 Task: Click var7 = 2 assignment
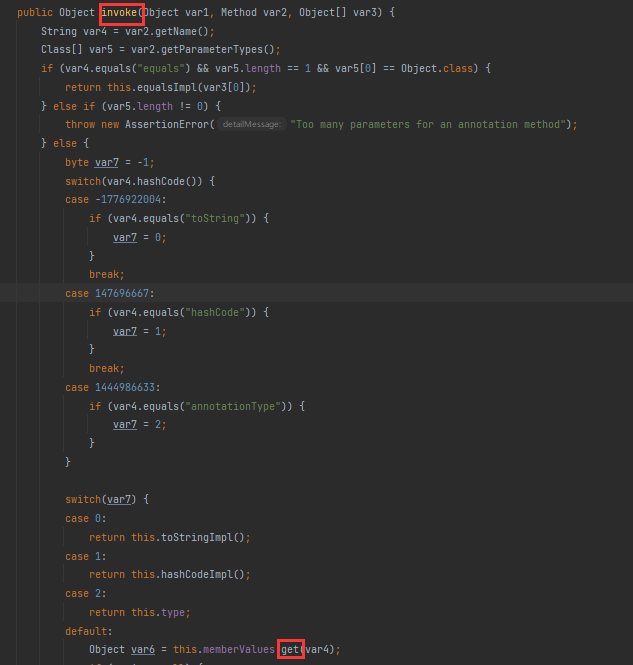[137, 425]
